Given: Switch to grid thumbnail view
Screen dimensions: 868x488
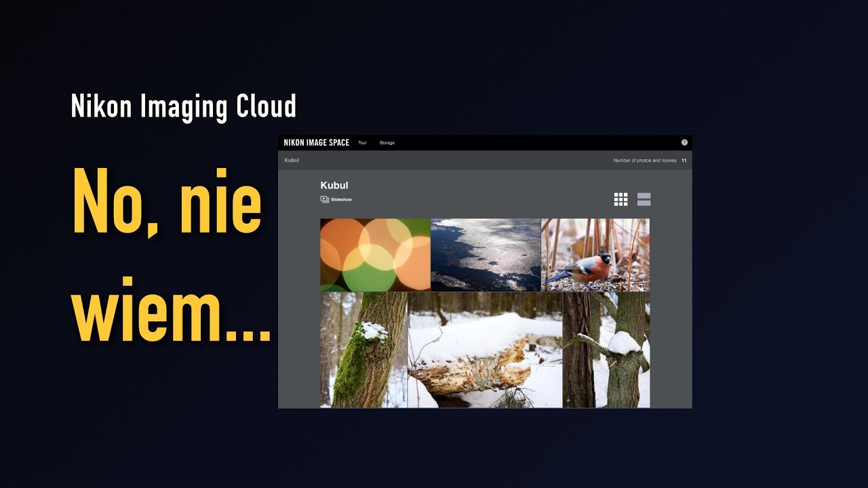Looking at the screenshot, I should (620, 199).
